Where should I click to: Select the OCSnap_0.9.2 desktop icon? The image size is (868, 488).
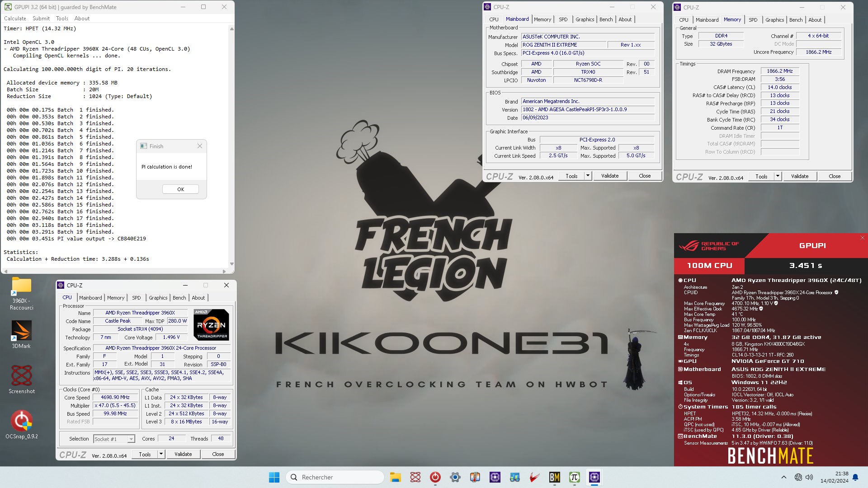pos(22,425)
